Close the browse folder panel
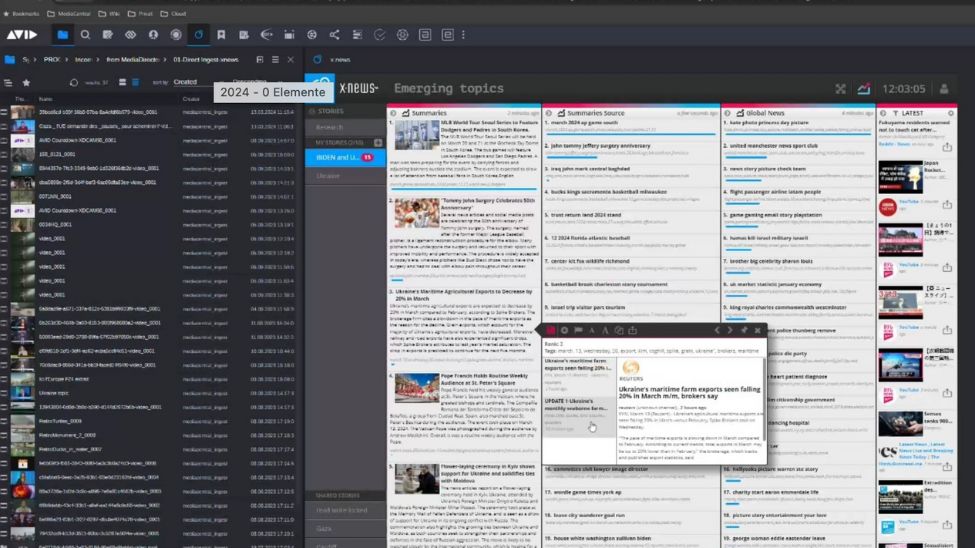 tap(290, 60)
